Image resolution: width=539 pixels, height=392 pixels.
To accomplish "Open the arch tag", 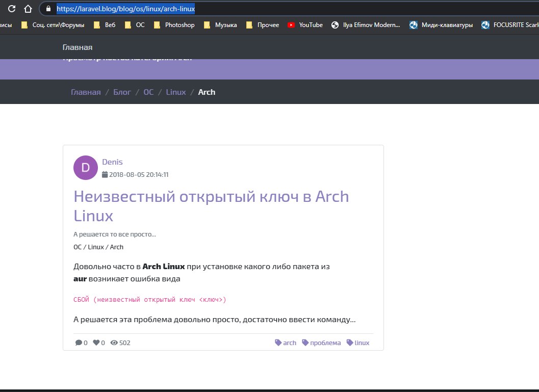I will [x=286, y=343].
